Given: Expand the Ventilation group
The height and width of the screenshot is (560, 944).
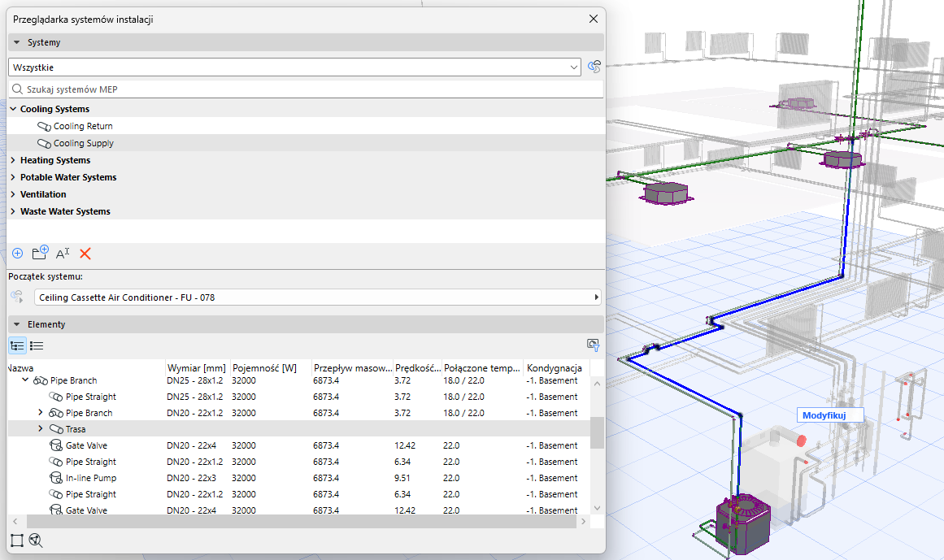Looking at the screenshot, I should 13,194.
